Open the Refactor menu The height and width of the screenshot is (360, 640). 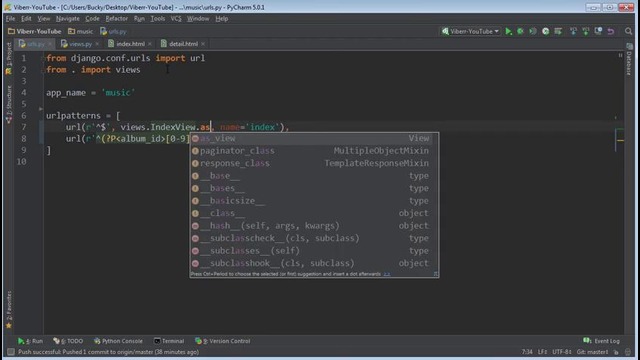point(116,19)
